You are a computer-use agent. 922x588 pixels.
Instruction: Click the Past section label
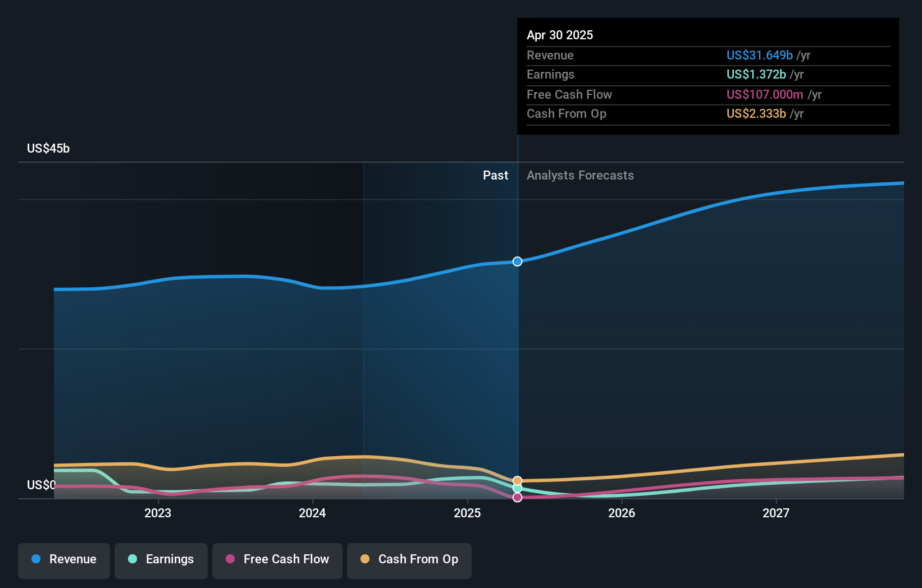point(495,176)
